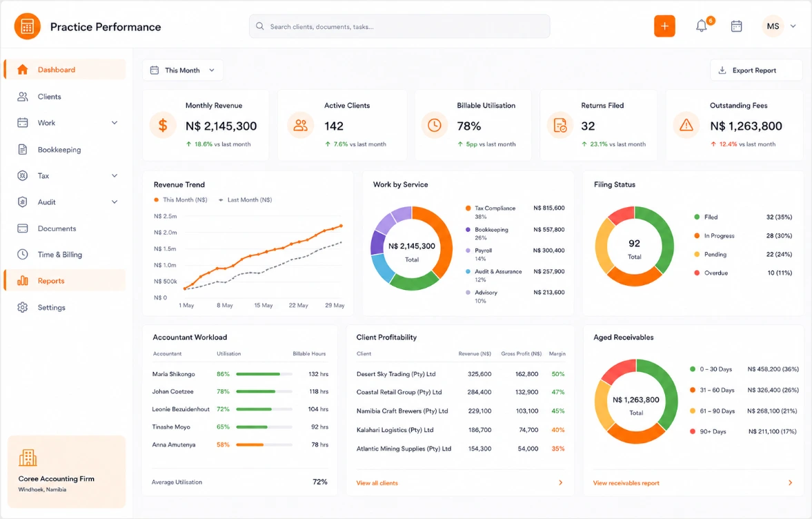Image resolution: width=812 pixels, height=519 pixels.
Task: Expand the Tax menu chevron
Action: click(x=115, y=175)
